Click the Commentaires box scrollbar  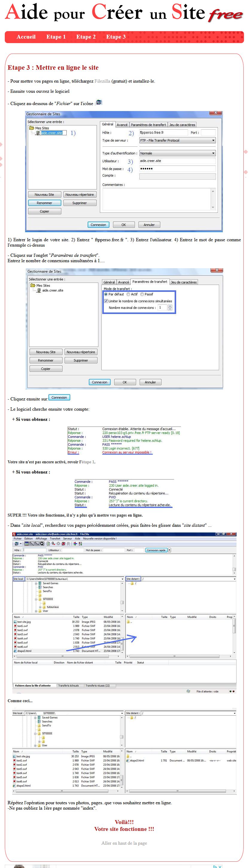click(x=213, y=199)
